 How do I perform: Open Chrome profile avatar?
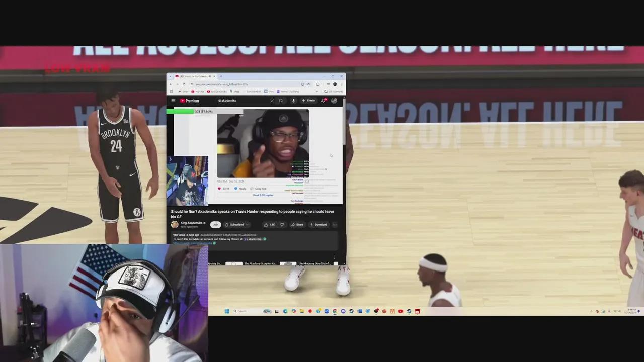pyautogui.click(x=335, y=84)
